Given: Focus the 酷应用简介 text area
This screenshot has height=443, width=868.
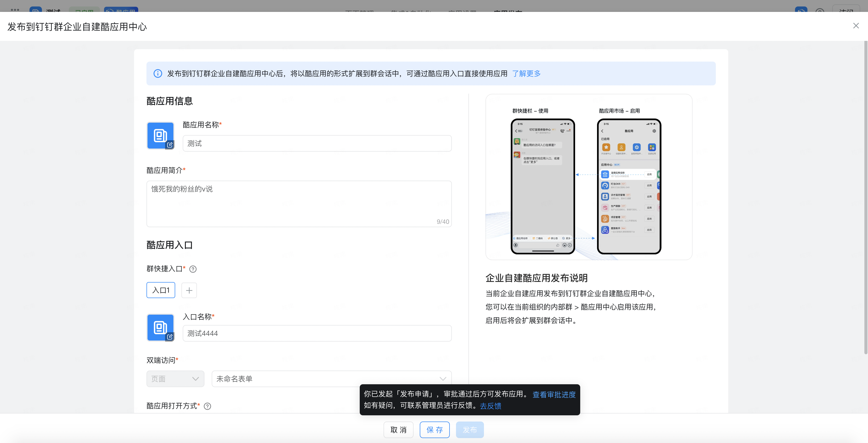Looking at the screenshot, I should pos(299,204).
